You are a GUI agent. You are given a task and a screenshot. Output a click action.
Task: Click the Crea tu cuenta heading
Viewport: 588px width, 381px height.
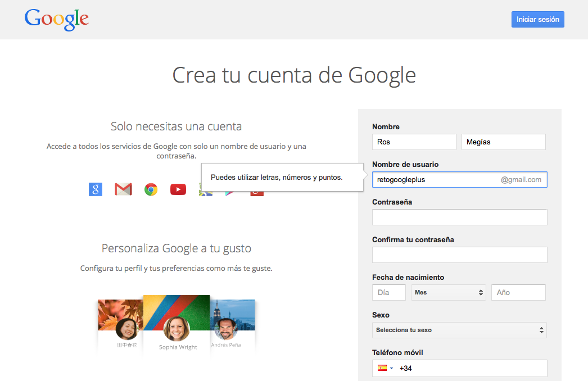click(294, 75)
